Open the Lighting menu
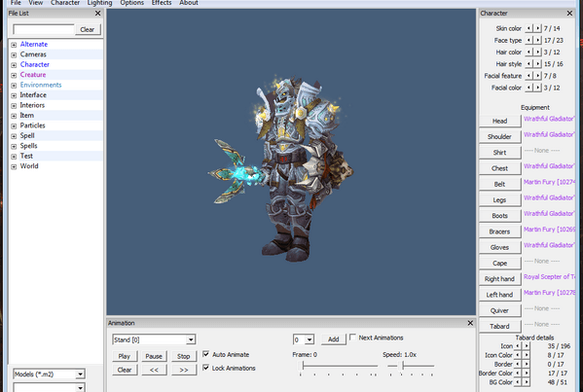 coord(99,3)
